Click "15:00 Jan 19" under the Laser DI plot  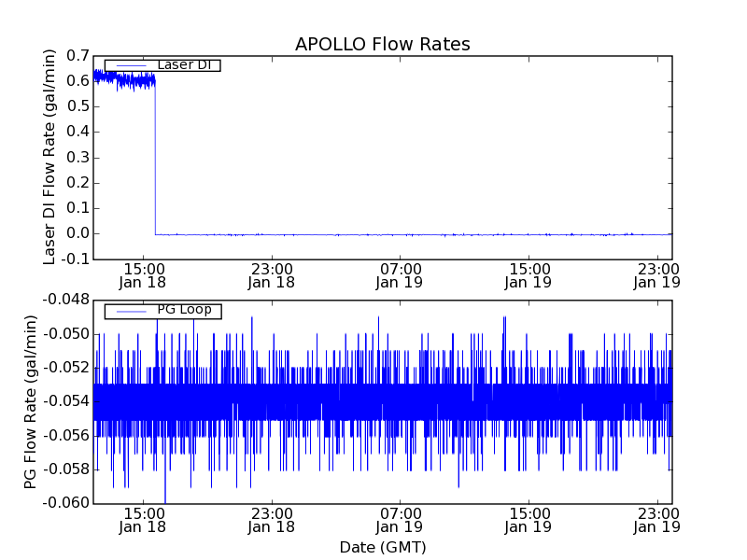(529, 276)
